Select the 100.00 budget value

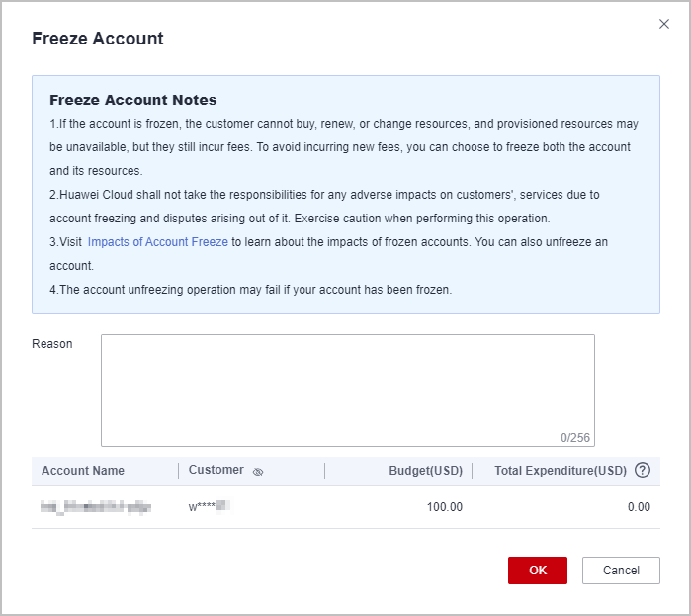[444, 507]
